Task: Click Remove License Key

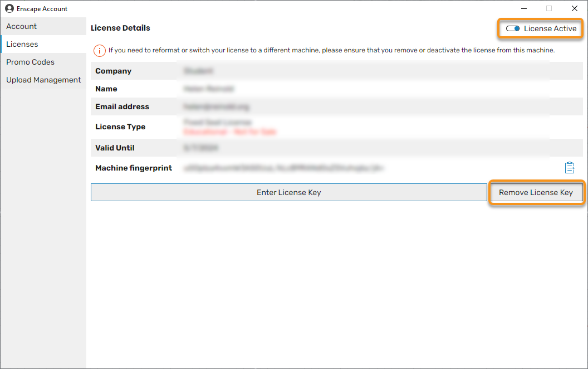Action: [536, 192]
